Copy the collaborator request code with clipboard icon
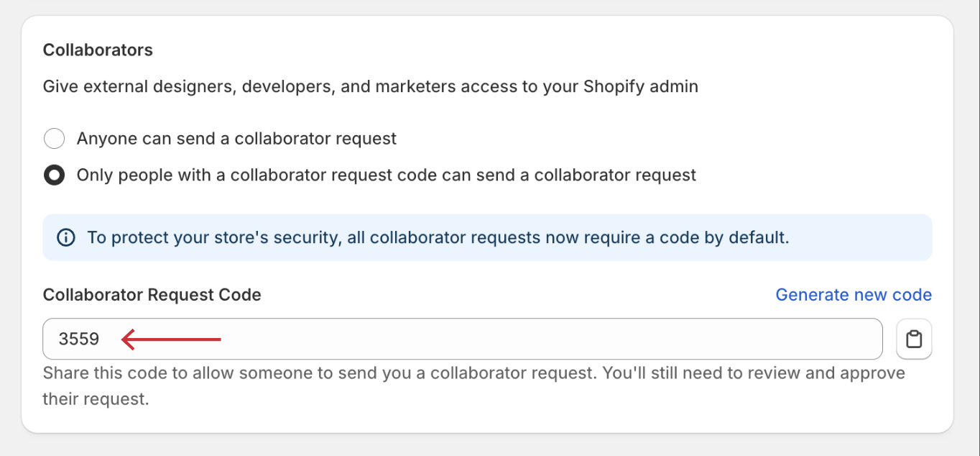This screenshot has height=456, width=980. [914, 339]
